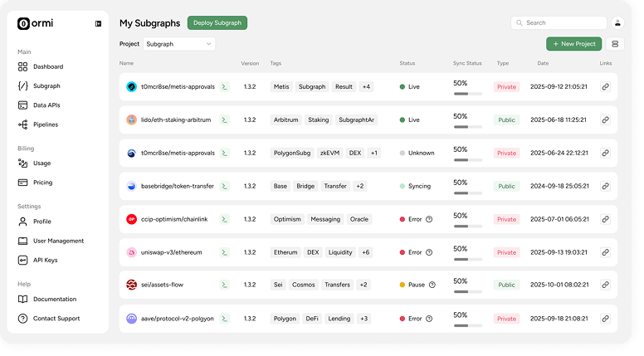This screenshot has height=356, width=644.
Task: Expand +3 more tags on aave row
Action: [x=363, y=318]
